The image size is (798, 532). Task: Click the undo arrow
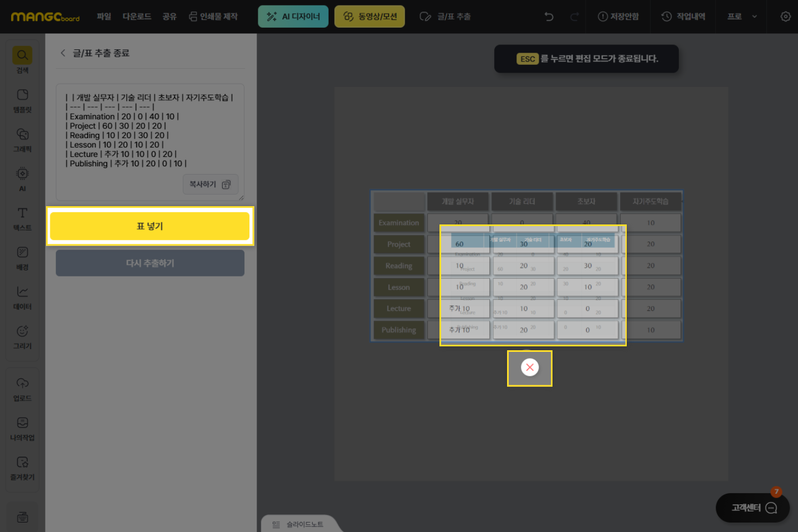click(x=549, y=17)
